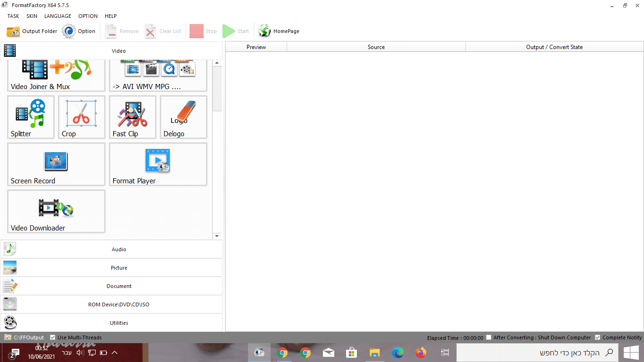Expand the Audio category
The width and height of the screenshot is (644, 362).
tap(111, 249)
